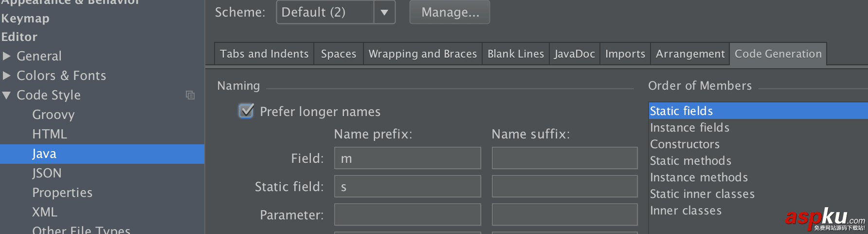868x234 pixels.
Task: Select JSON in the settings tree
Action: point(47,173)
